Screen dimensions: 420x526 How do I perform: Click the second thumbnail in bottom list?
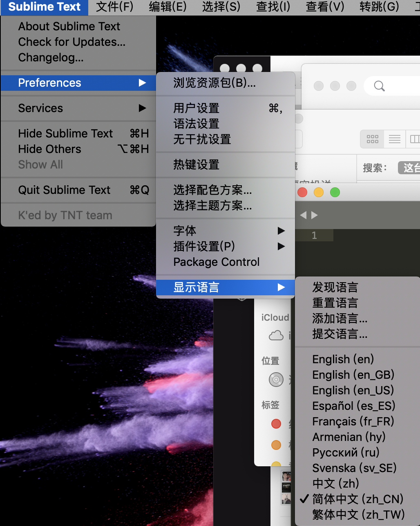286,488
